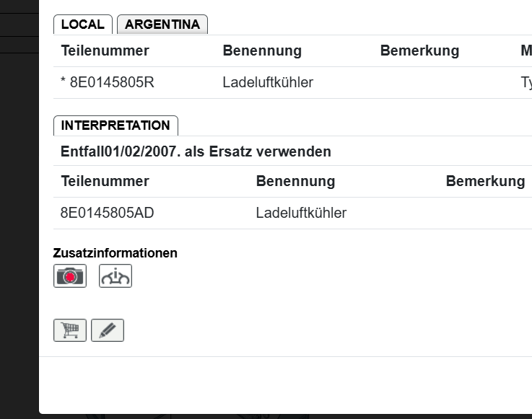Click Benennung header under INTERPRETATION

coord(295,181)
